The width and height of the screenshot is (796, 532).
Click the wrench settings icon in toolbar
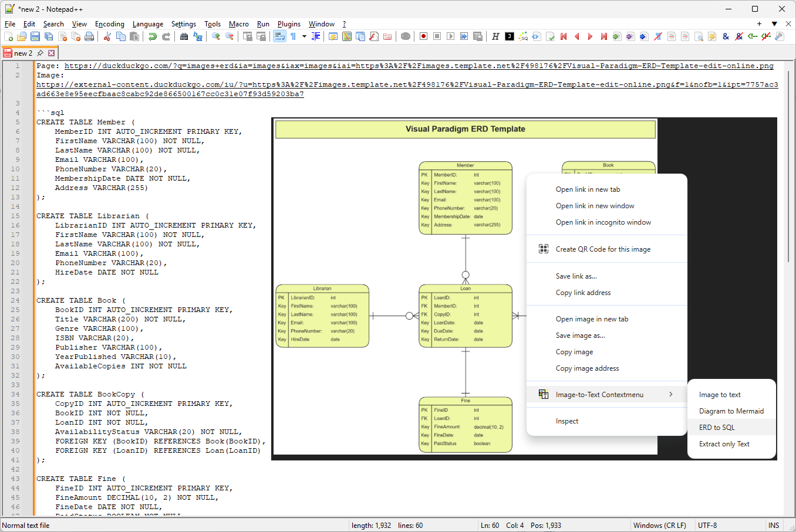click(780, 36)
